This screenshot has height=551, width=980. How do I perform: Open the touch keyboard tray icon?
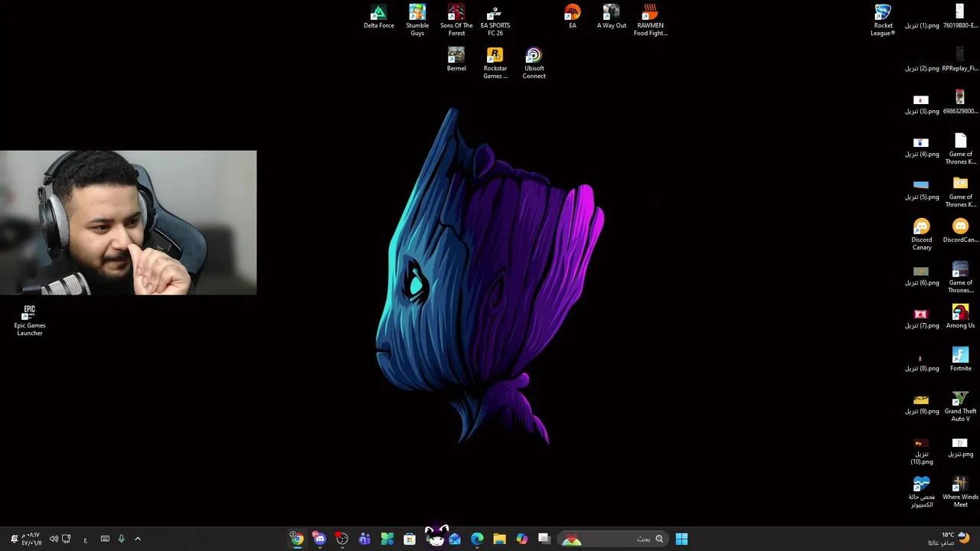[105, 539]
